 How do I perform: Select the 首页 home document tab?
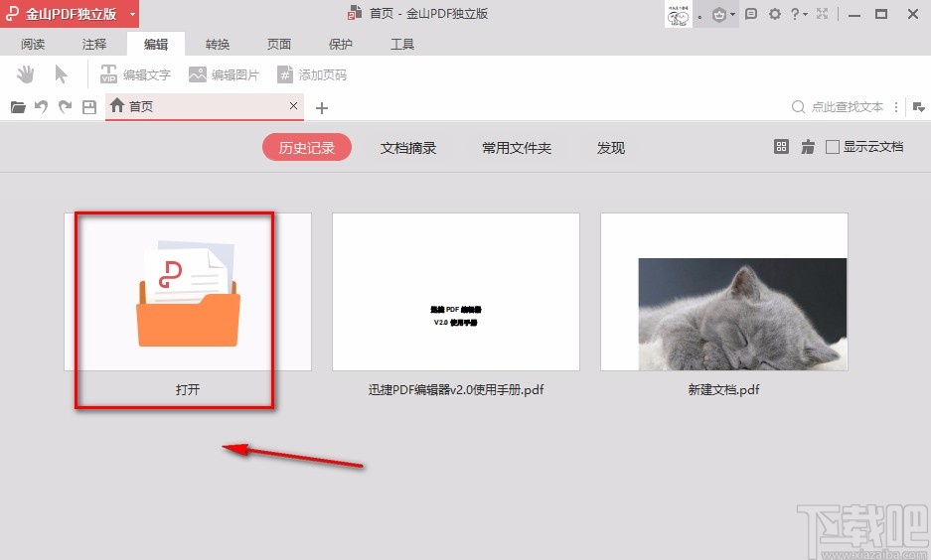coord(205,107)
